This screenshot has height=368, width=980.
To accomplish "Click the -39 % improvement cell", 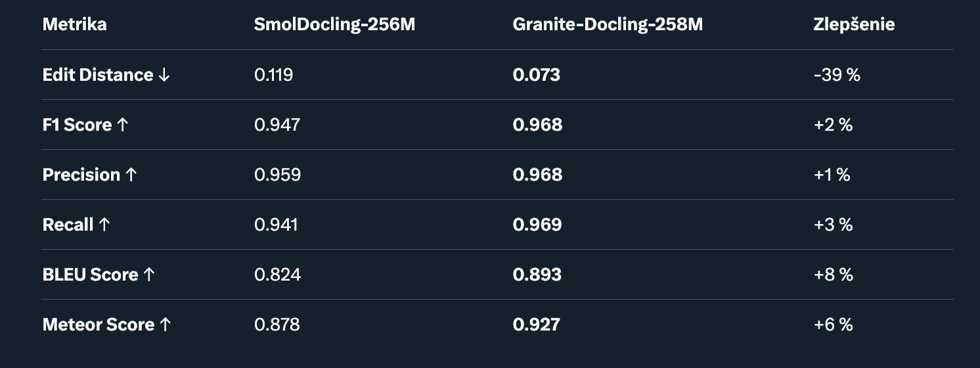I will (836, 75).
